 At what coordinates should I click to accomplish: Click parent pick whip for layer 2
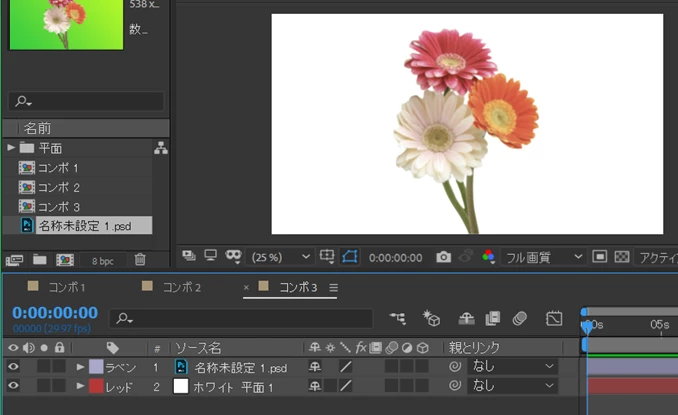point(454,385)
